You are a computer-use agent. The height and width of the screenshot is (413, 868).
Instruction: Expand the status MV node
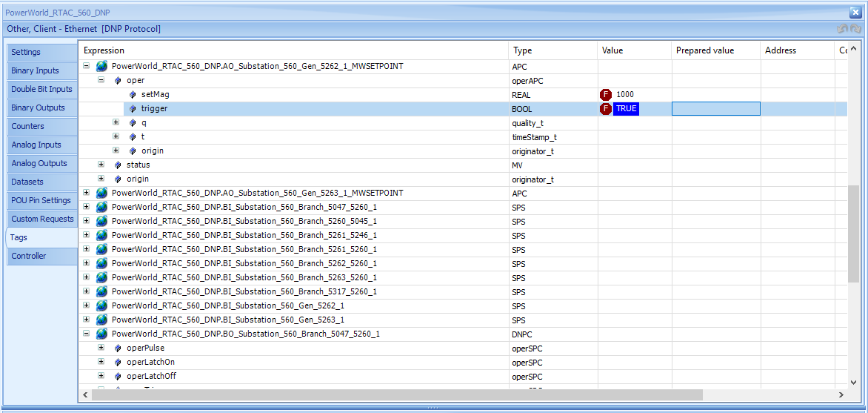click(x=101, y=165)
